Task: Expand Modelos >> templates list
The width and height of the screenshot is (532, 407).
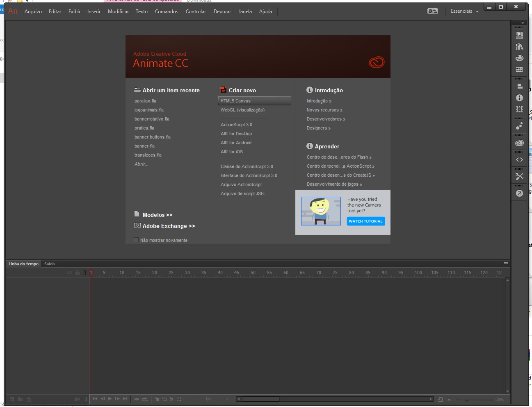Action: [158, 215]
